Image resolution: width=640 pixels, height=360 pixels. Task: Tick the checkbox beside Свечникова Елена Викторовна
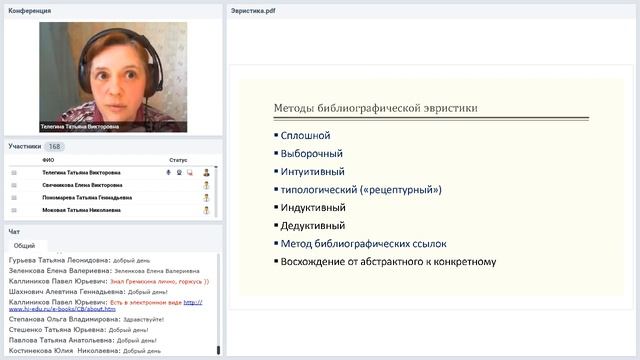14,185
